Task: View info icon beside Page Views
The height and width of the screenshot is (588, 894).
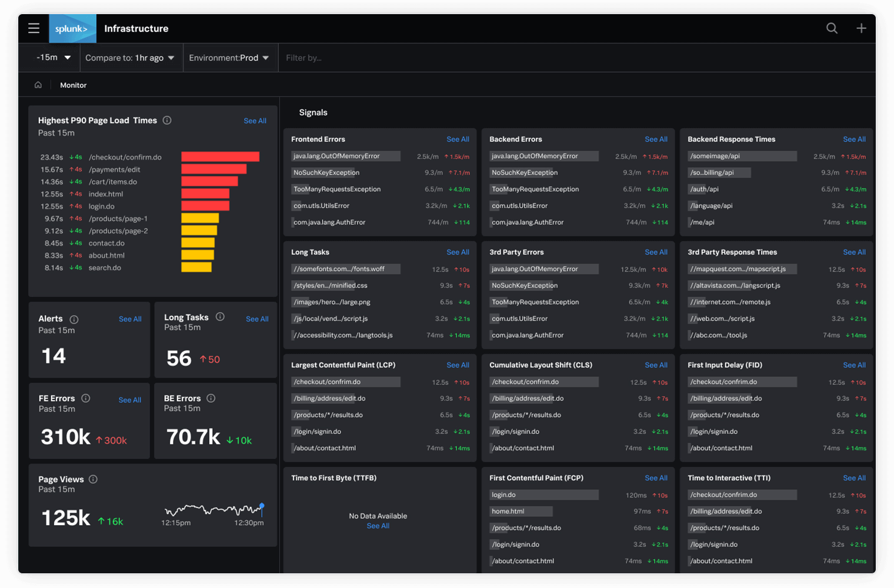Action: click(x=93, y=479)
